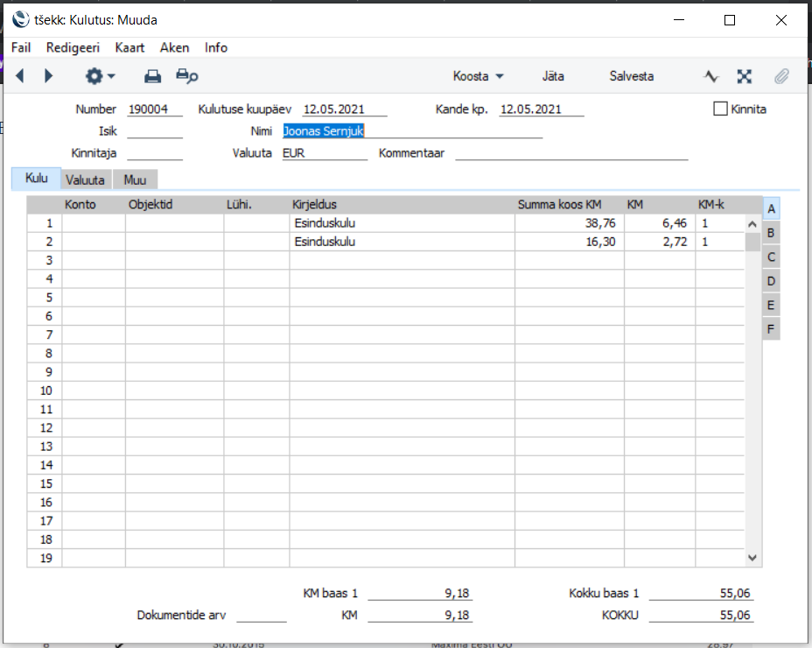Viewport: 812px width, 648px height.
Task: Open the Koosta dropdown
Action: (x=478, y=76)
